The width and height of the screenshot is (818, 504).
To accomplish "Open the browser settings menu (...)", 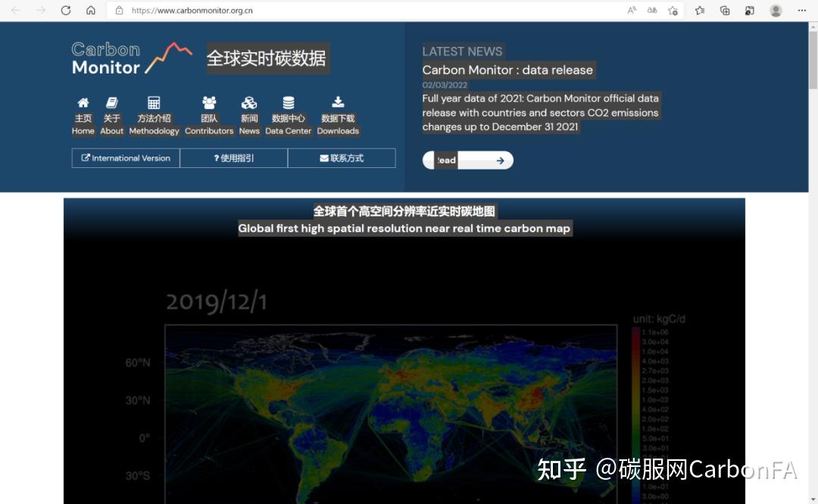I will click(x=801, y=11).
